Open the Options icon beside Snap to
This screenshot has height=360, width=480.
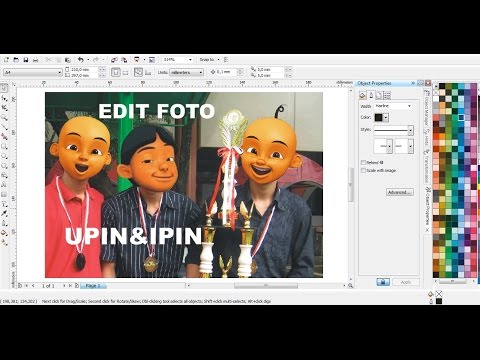[x=226, y=60]
